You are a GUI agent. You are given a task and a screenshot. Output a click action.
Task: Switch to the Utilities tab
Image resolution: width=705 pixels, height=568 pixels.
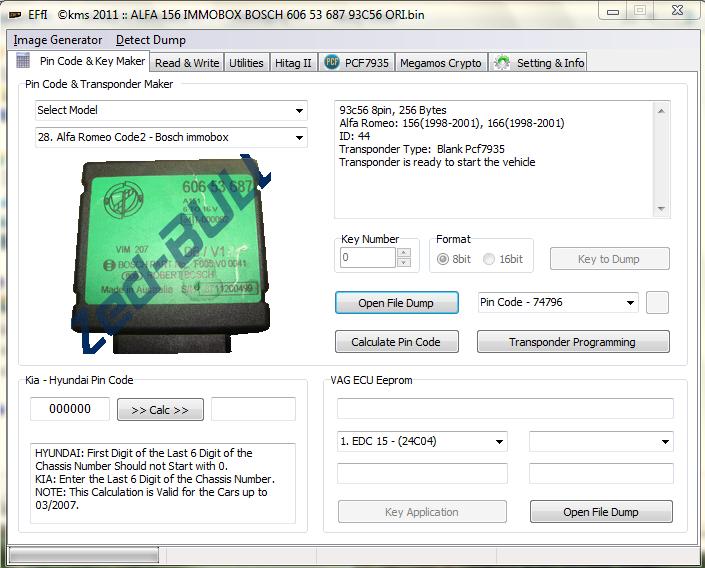(246, 63)
